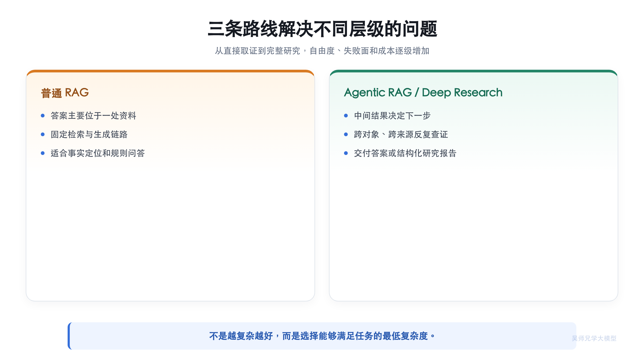Select bullet 固定检索与生成链路
Screen dimensions: 644x362
(89, 134)
